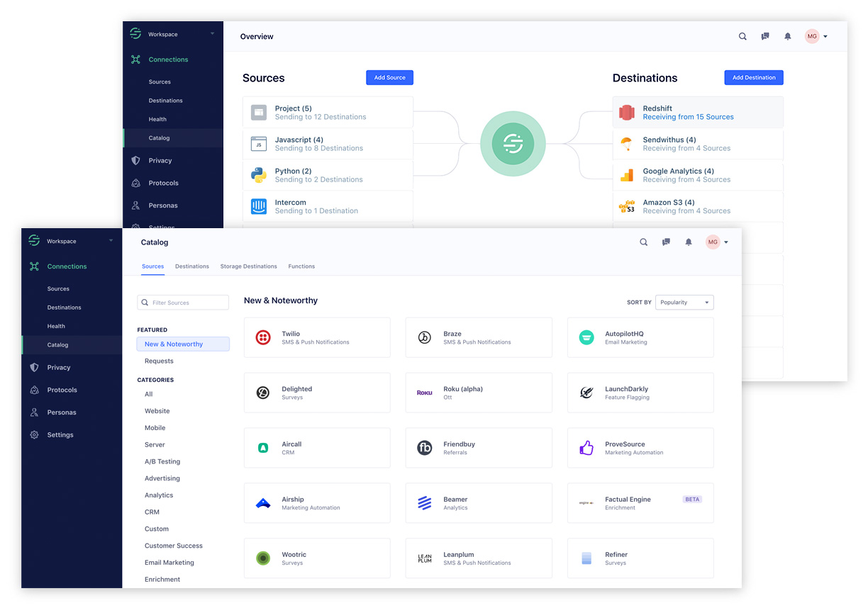Click Health in the Catalog window sidebar

click(x=56, y=326)
